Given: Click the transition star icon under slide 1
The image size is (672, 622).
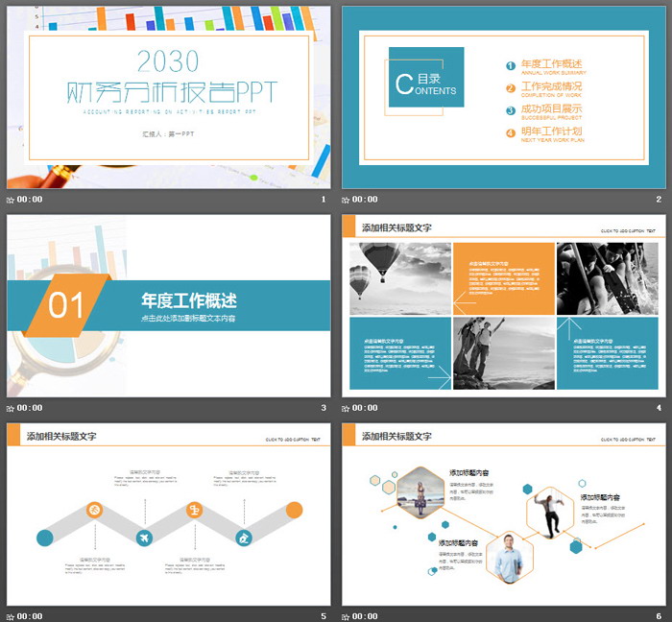Looking at the screenshot, I should 11,200.
